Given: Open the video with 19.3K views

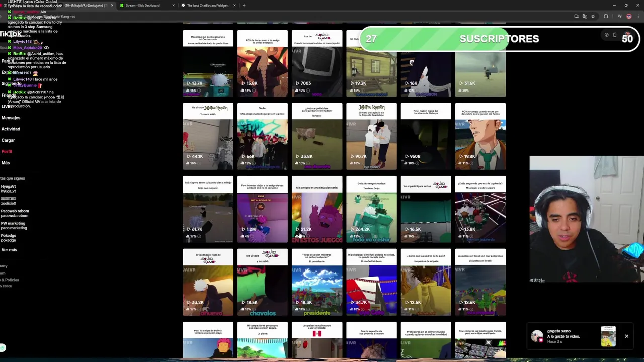Looking at the screenshot, I should click(371, 63).
